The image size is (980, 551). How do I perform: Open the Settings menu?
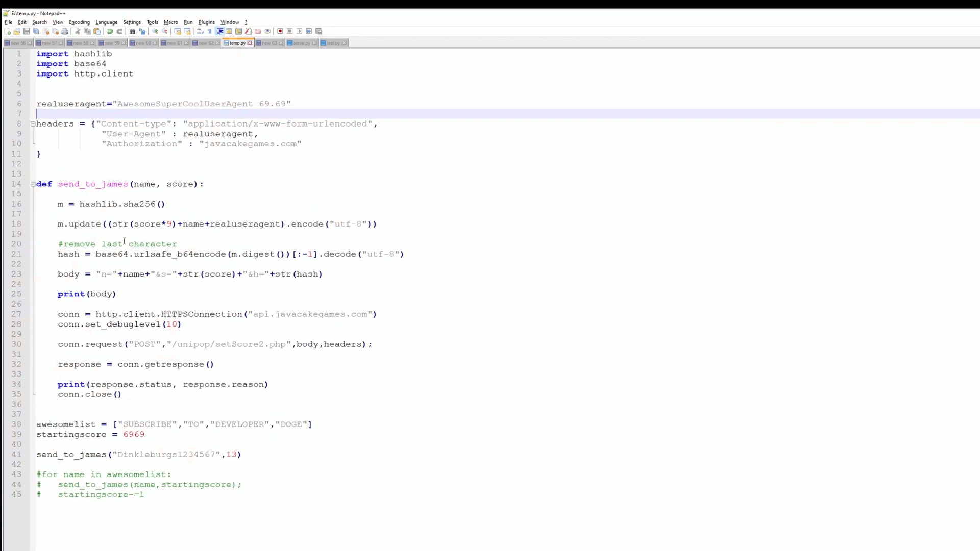132,22
